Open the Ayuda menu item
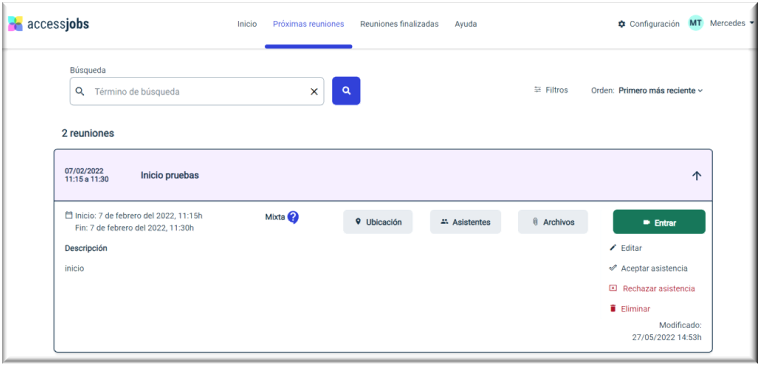760x366 pixels. click(466, 24)
